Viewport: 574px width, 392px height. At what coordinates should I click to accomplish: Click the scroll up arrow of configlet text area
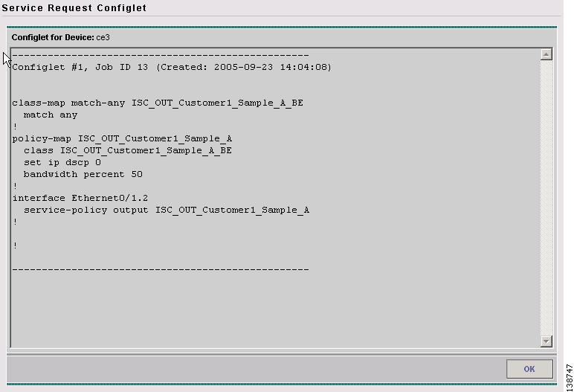546,54
